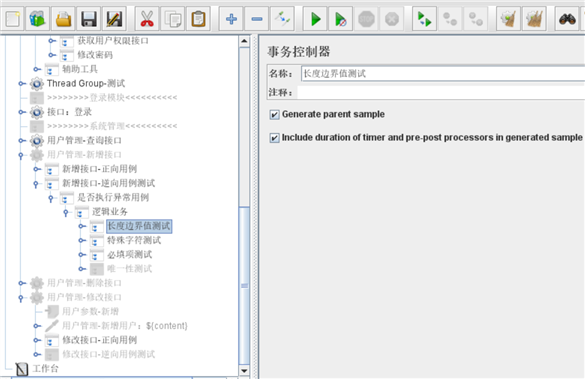This screenshot has width=585, height=379.
Task: Toggle Include duration of timer checkbox
Action: 274,138
